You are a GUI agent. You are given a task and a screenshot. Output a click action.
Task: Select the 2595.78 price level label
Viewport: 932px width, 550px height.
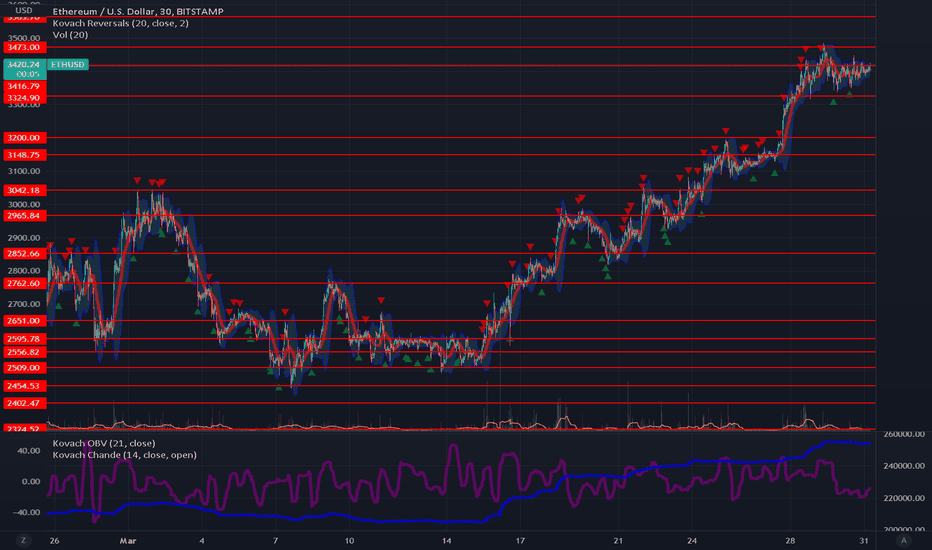tap(24, 339)
